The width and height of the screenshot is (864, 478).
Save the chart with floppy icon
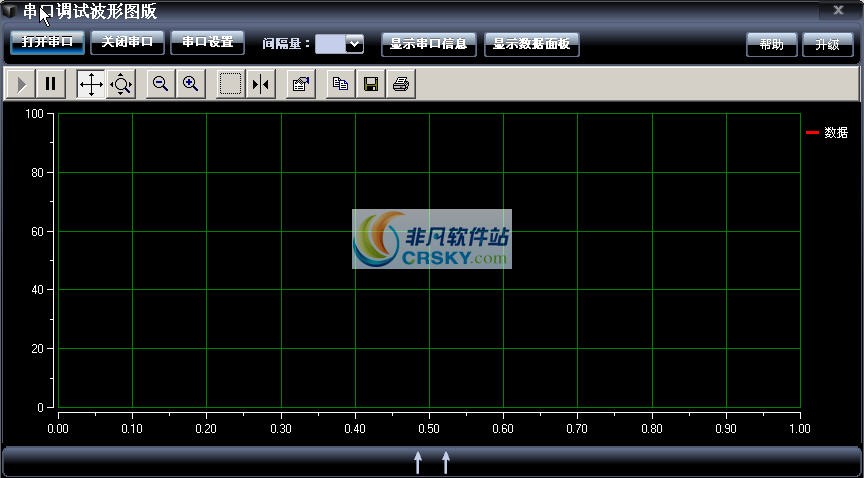371,84
